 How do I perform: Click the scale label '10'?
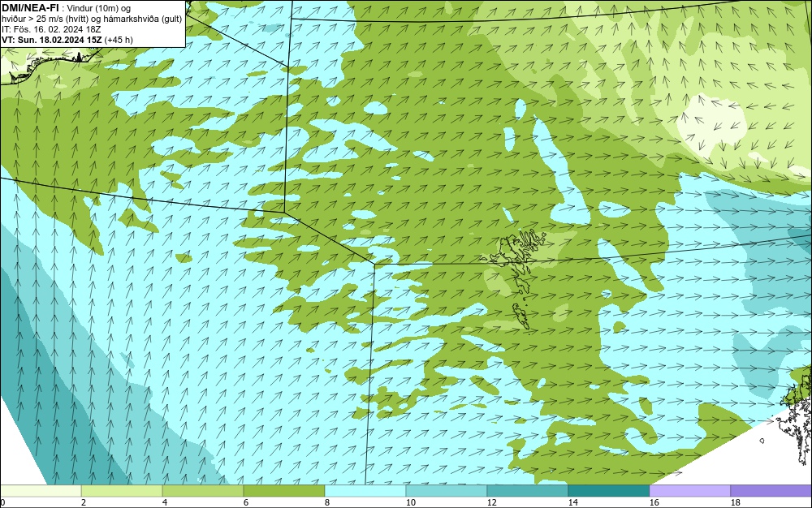click(410, 502)
